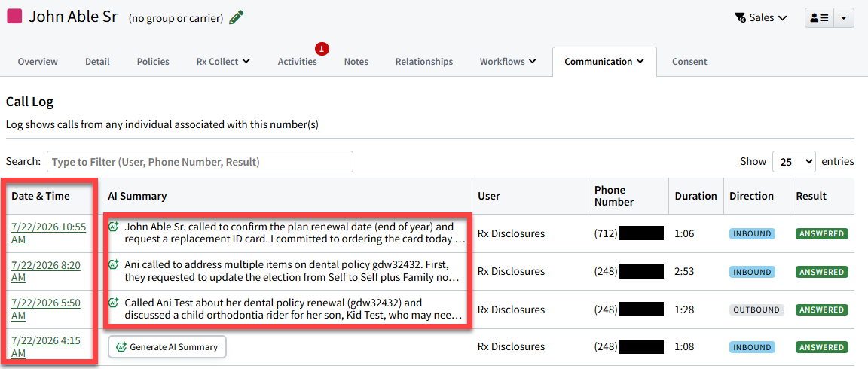This screenshot has width=868, height=369.
Task: Click the INBOUND badge on the 1:06 duration row
Action: coord(752,233)
